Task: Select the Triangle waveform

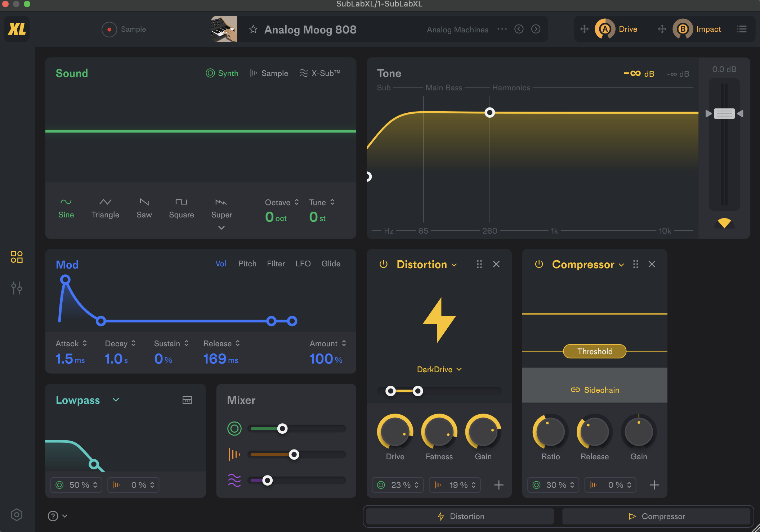Action: pyautogui.click(x=105, y=208)
